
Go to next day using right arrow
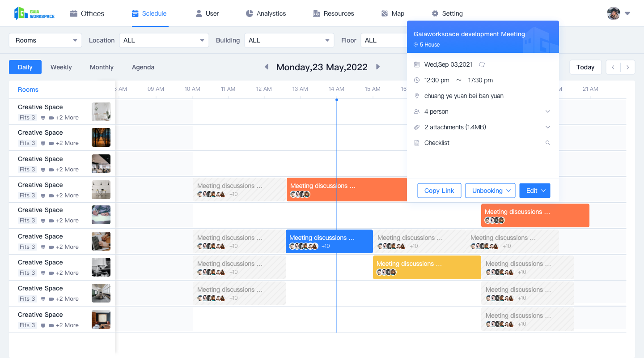[378, 67]
